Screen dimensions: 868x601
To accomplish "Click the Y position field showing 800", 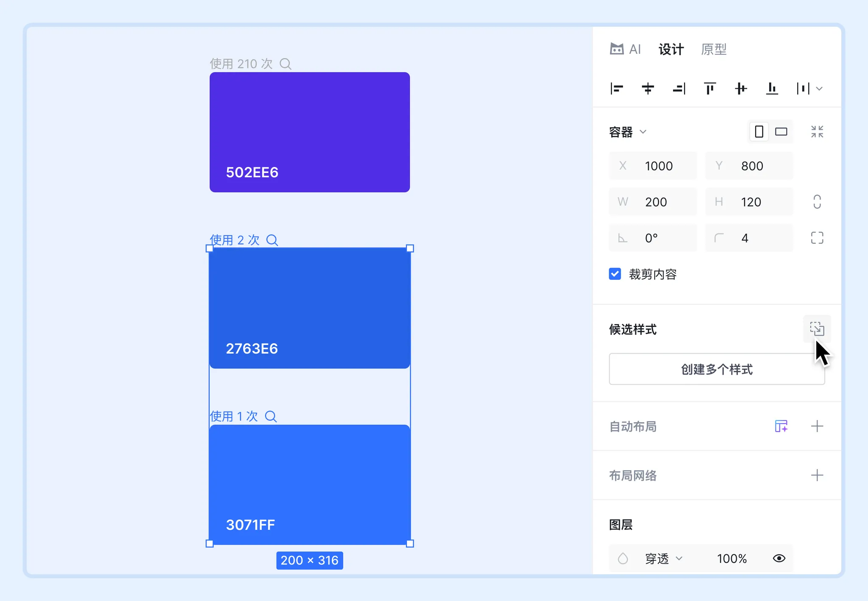I will click(749, 166).
